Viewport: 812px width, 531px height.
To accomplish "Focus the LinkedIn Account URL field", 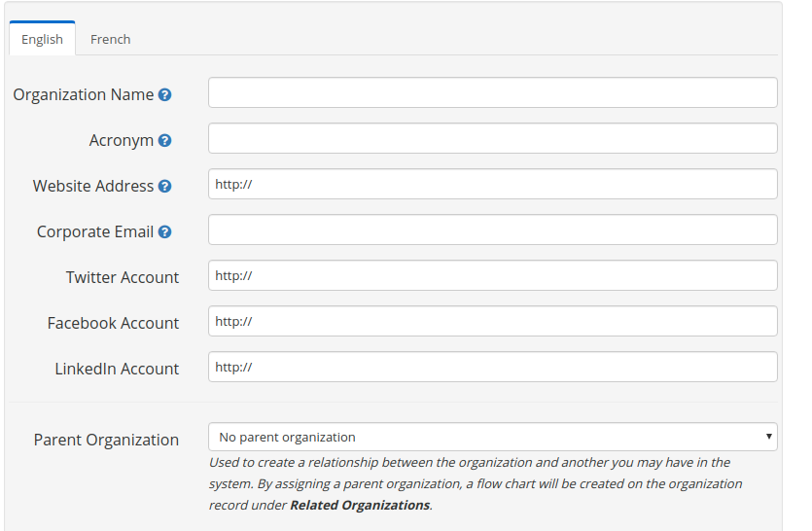I will (x=492, y=367).
